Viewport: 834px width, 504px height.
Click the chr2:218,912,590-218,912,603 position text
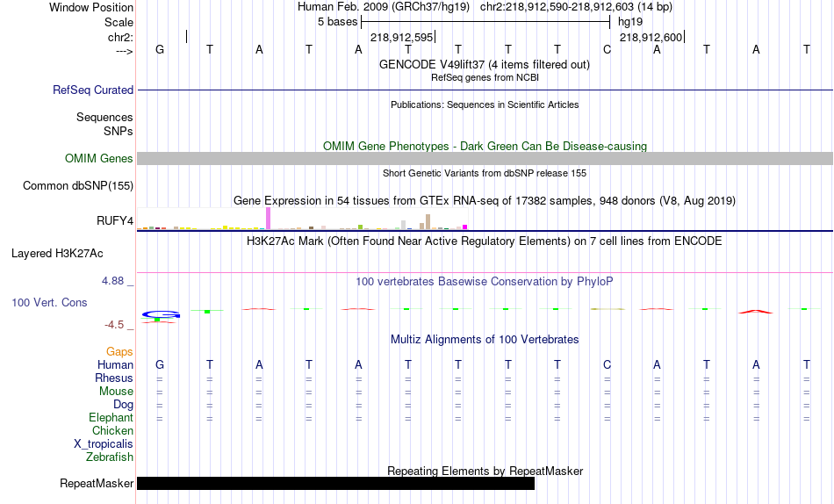click(576, 7)
